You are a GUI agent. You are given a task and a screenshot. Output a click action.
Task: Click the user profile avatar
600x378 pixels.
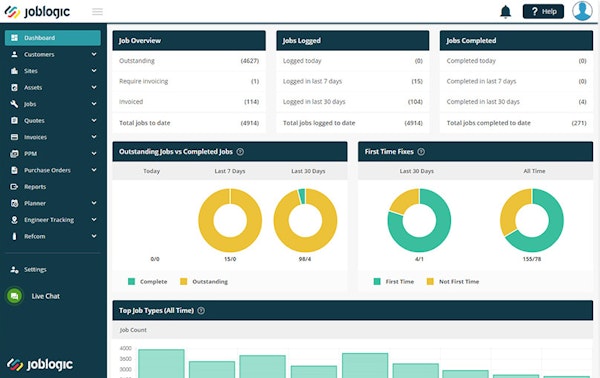tap(582, 11)
